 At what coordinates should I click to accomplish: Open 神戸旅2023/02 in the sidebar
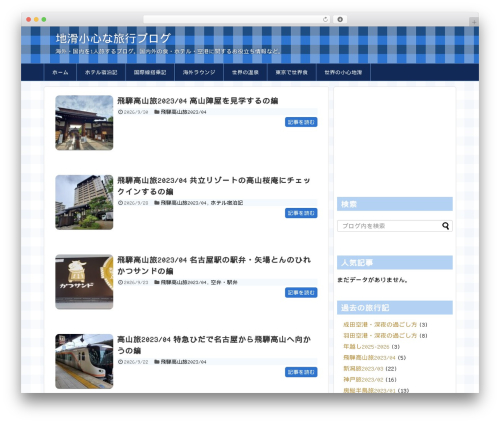[363, 380]
